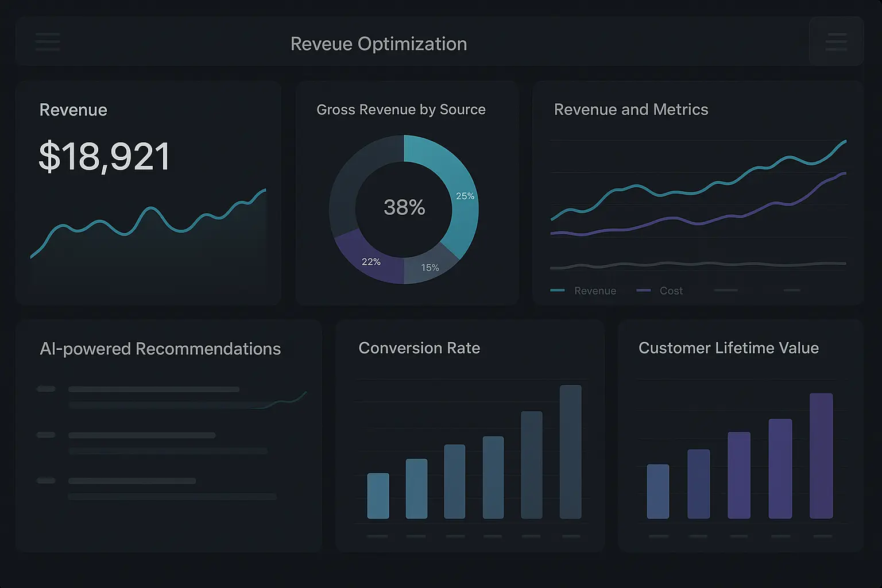Viewport: 882px width, 588px height.
Task: Click the tallest bar in Customer Lifetime Value
Action: [x=821, y=456]
